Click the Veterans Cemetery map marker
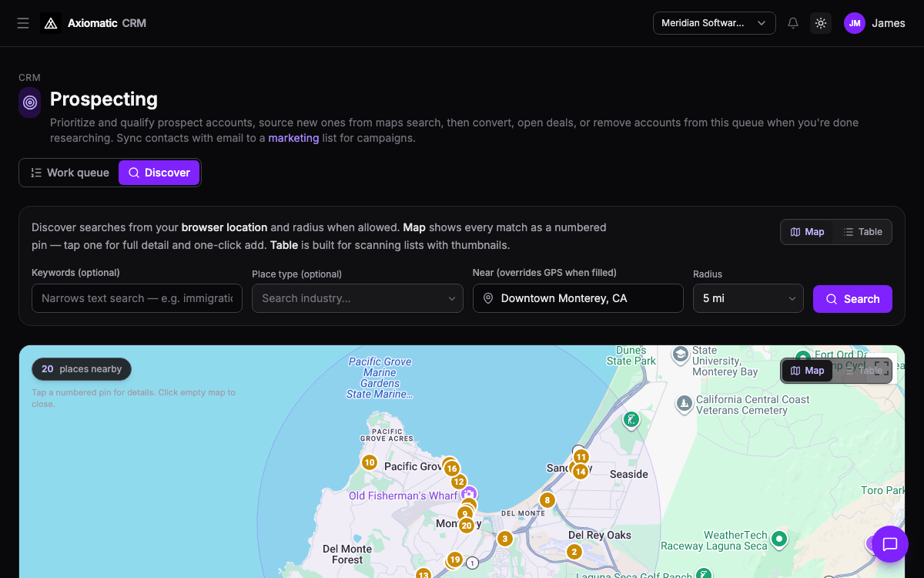 tap(684, 403)
